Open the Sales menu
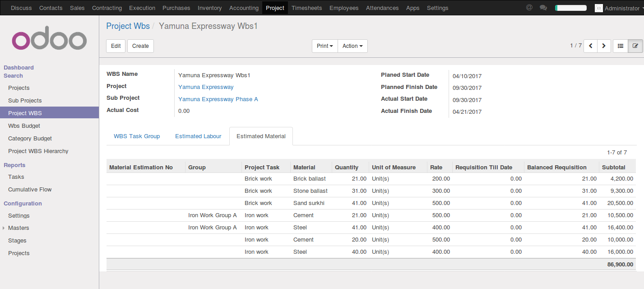The width and height of the screenshot is (644, 289). (77, 8)
